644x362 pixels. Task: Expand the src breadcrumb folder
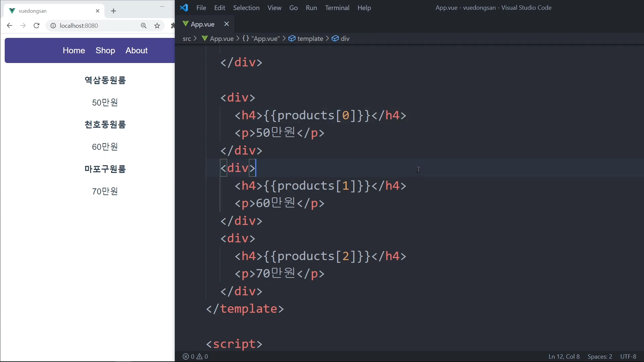(186, 39)
